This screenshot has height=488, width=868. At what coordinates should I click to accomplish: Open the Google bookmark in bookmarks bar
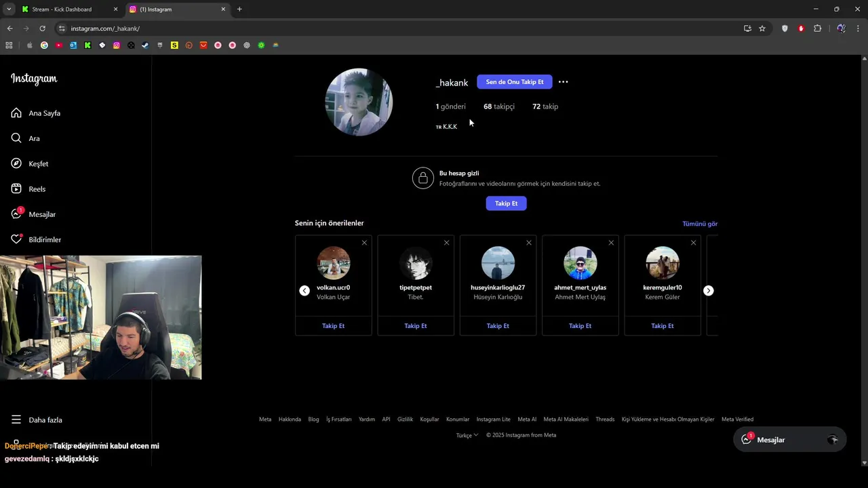click(44, 45)
